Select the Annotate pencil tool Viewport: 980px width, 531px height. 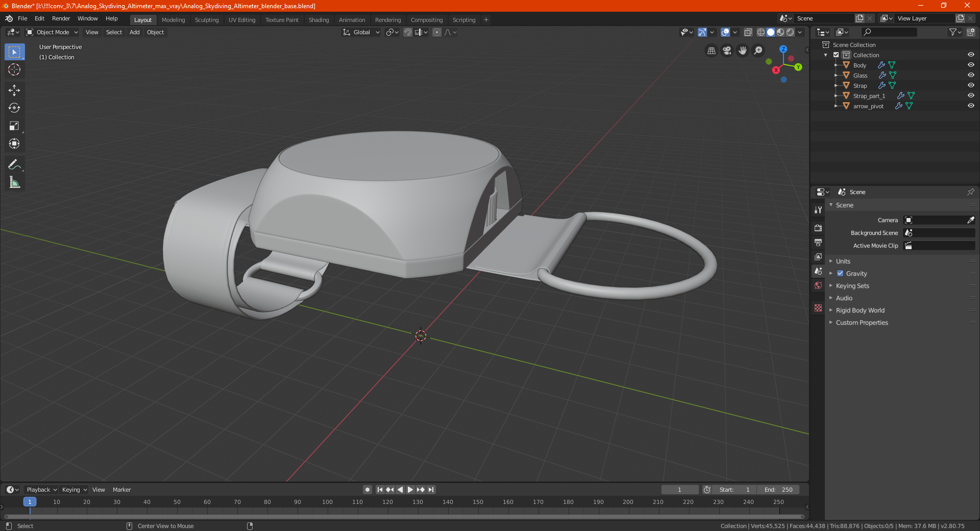tap(14, 164)
